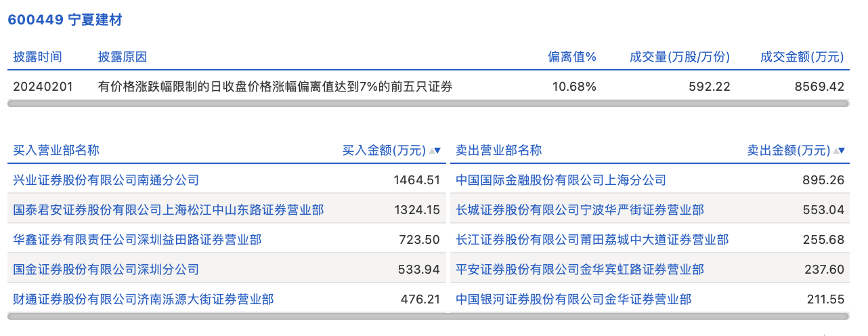This screenshot has height=336, width=868.
Task: Sort by 买入金额 using sort arrows
Action: point(435,150)
